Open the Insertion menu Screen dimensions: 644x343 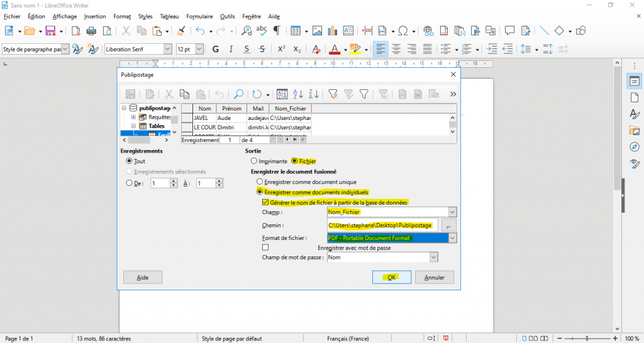[95, 16]
